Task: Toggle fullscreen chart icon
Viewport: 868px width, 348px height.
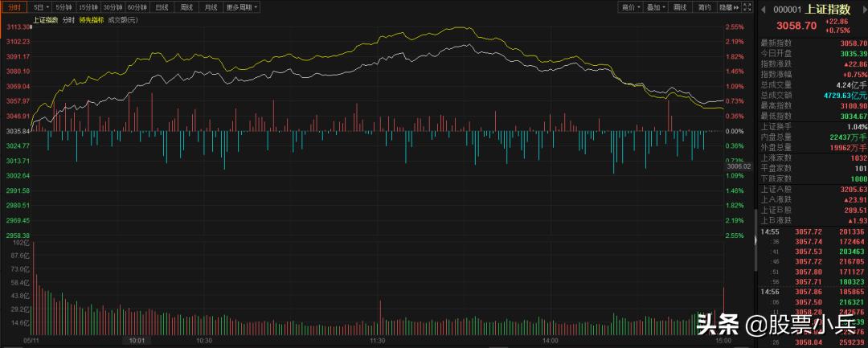Action: (x=747, y=7)
